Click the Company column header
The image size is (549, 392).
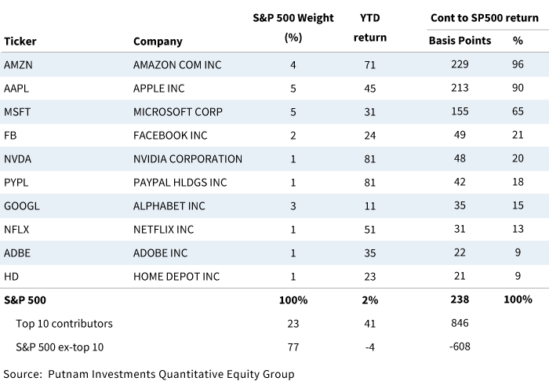[158, 42]
